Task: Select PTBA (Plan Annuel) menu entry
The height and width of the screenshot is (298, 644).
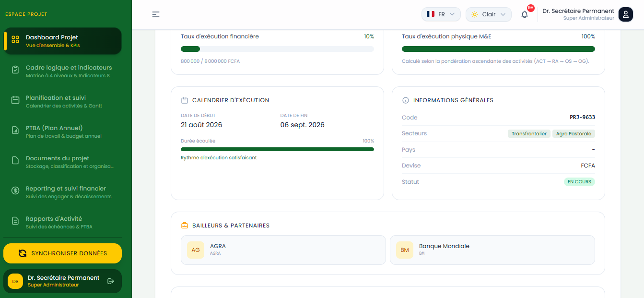Action: (x=62, y=131)
